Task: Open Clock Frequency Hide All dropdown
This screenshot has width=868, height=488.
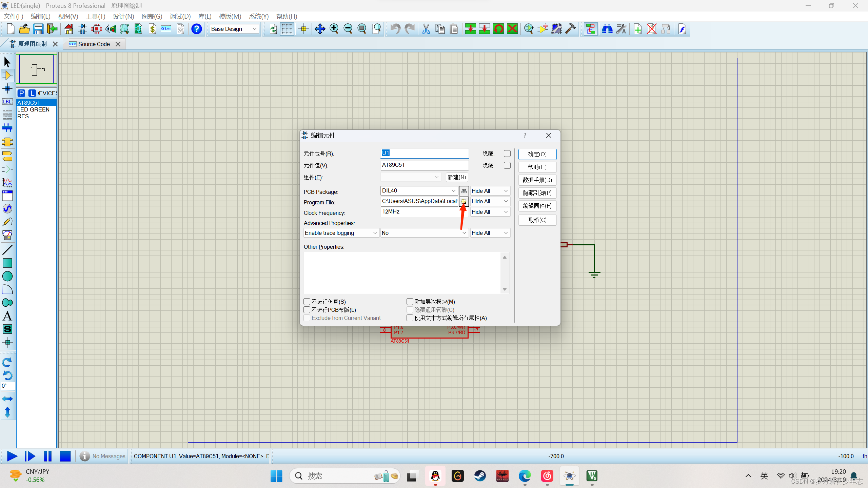Action: [x=490, y=212]
